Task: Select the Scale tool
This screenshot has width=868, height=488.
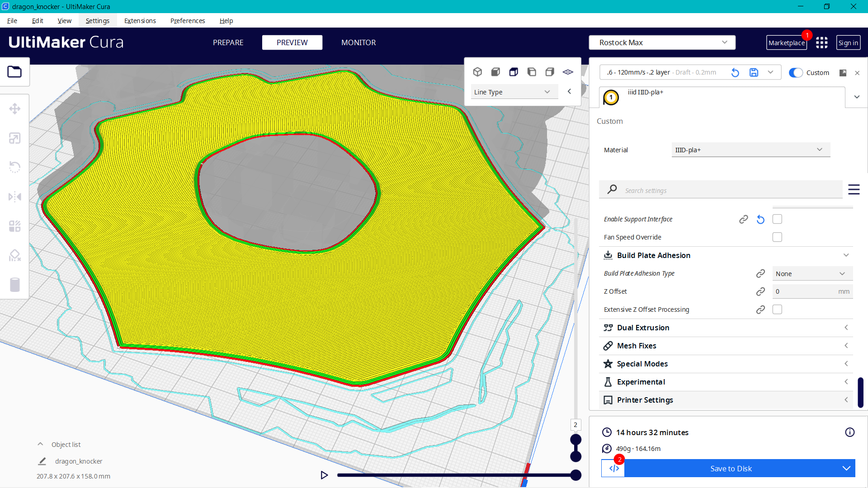Action: coord(15,138)
